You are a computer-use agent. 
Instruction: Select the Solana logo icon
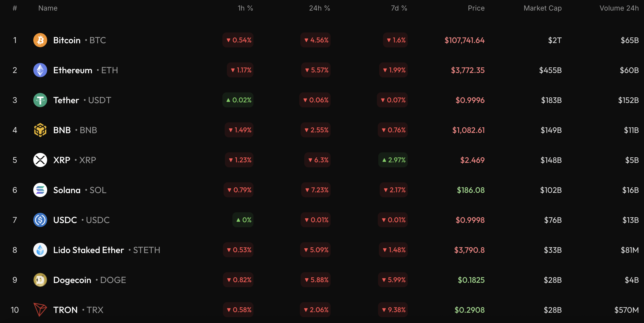point(40,190)
